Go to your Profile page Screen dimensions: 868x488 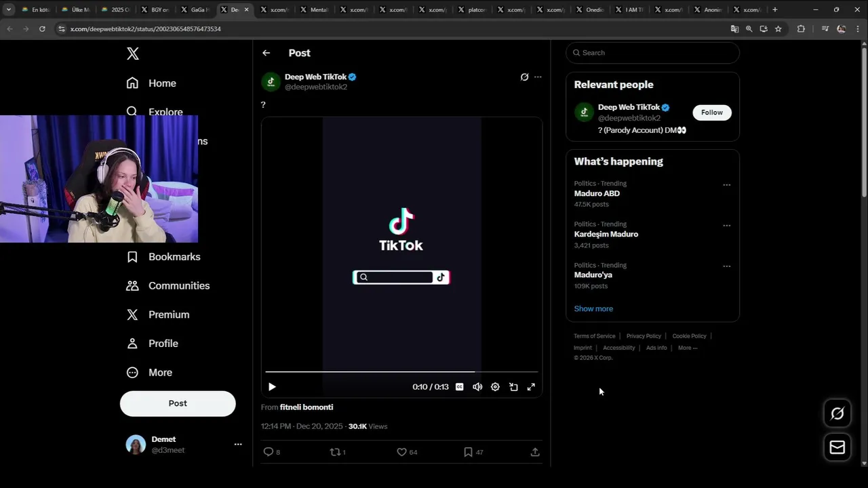pyautogui.click(x=153, y=344)
